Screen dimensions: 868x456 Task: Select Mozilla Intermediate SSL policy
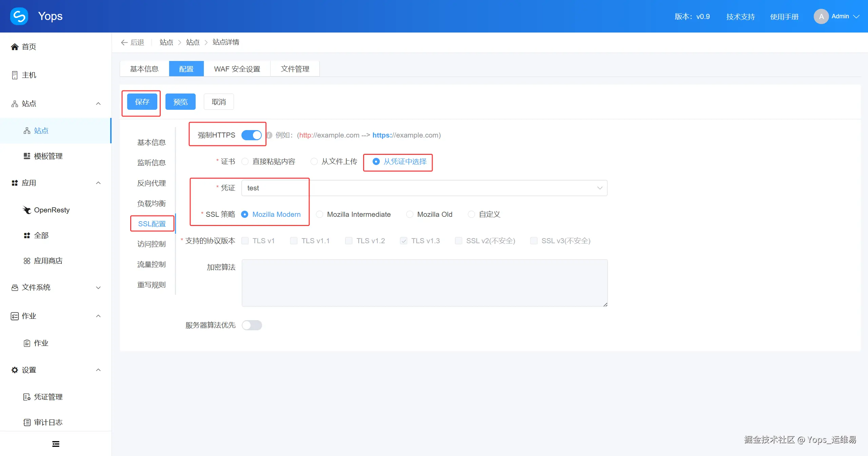pos(319,214)
